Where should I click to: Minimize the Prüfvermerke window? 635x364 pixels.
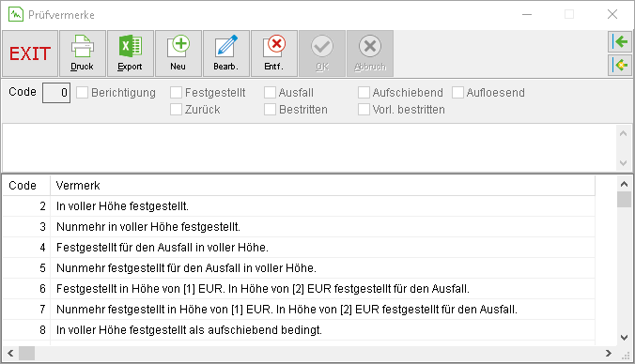click(527, 15)
